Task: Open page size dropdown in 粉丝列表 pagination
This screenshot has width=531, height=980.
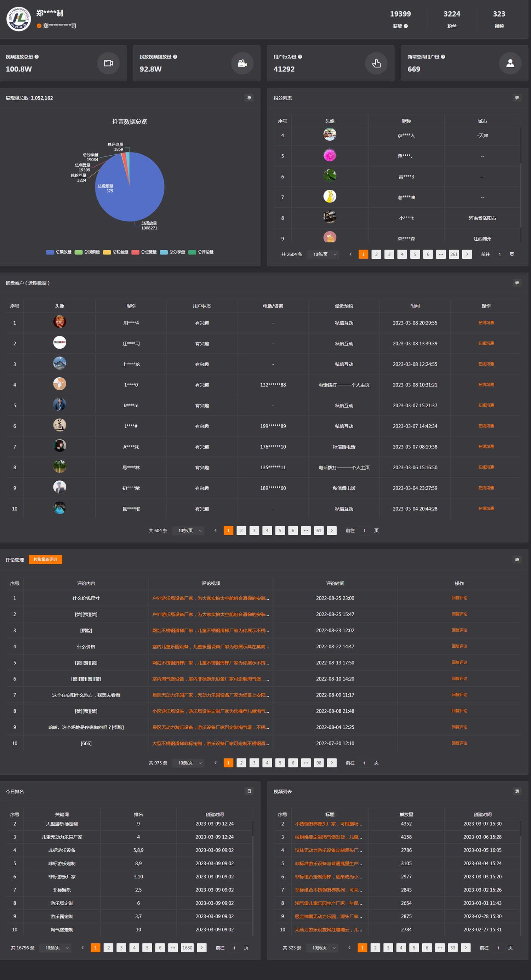Action: click(x=325, y=254)
